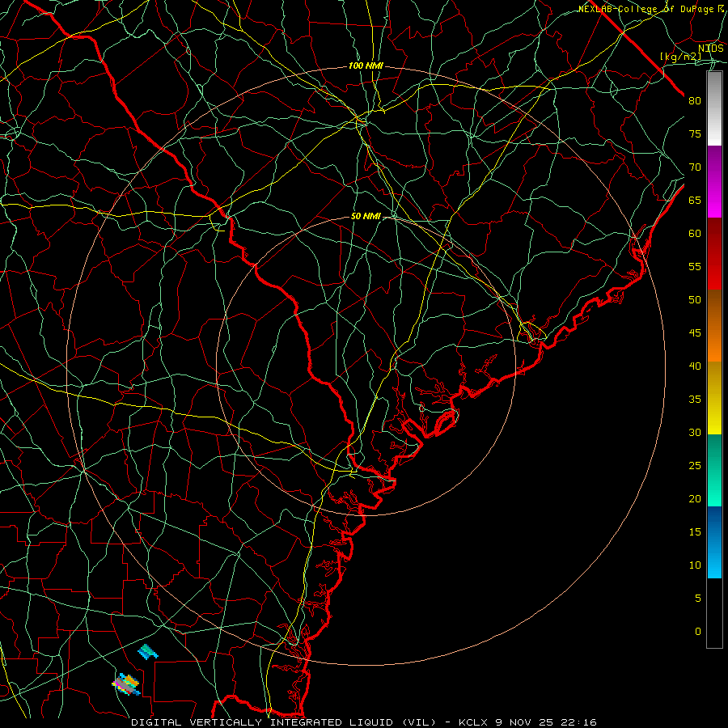Select the blue-cyan segment of the color bar
Viewport: 728px width, 728px height.
[714, 542]
